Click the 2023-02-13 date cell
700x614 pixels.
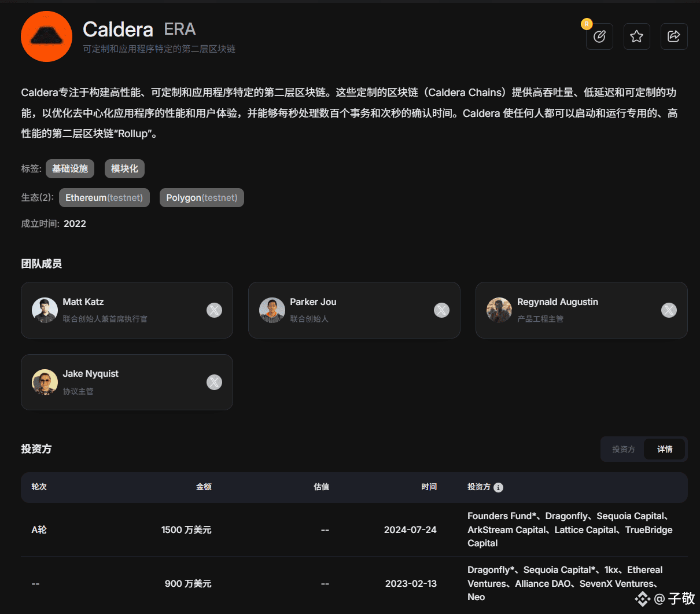click(x=411, y=583)
